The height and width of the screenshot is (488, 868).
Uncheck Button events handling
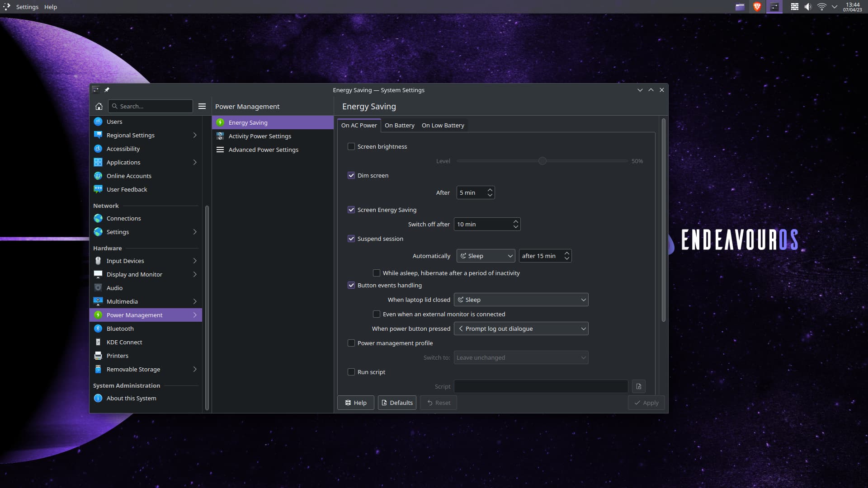pos(351,285)
